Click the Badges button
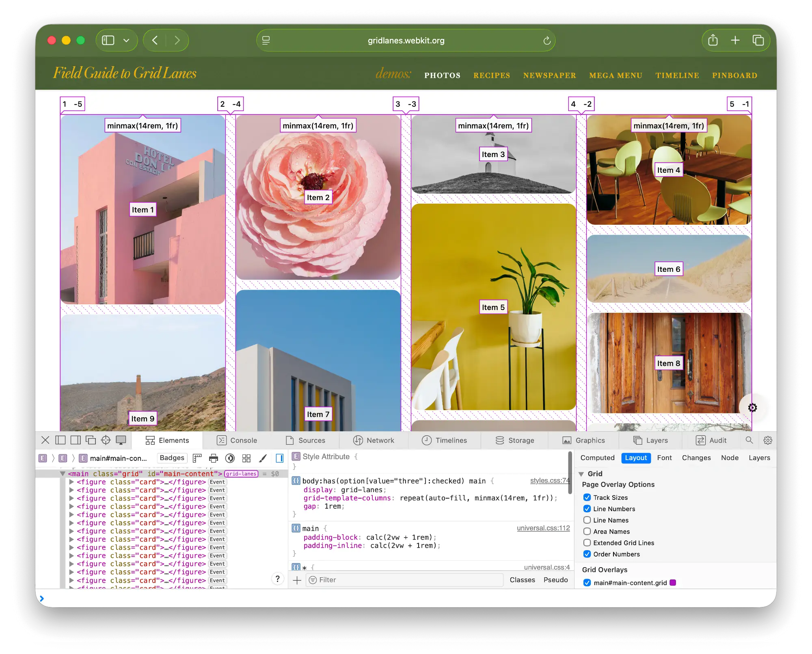Image resolution: width=812 pixels, height=654 pixels. 172,458
